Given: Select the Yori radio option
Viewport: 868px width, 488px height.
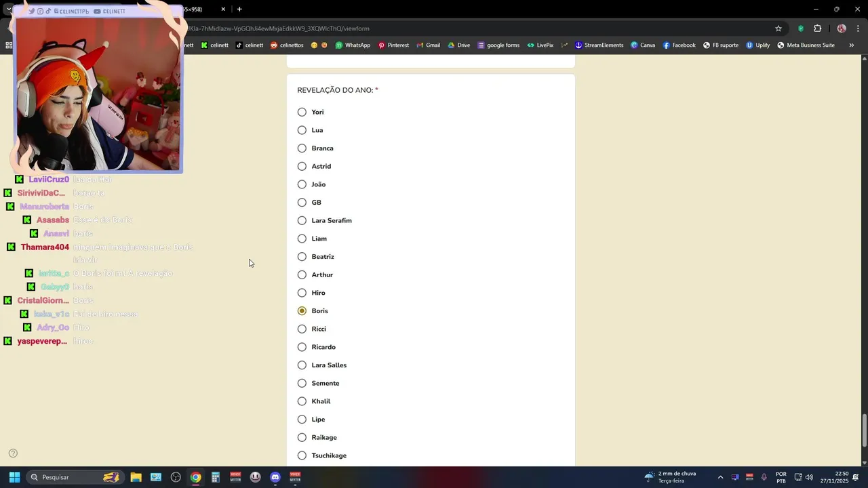Looking at the screenshot, I should 302,112.
